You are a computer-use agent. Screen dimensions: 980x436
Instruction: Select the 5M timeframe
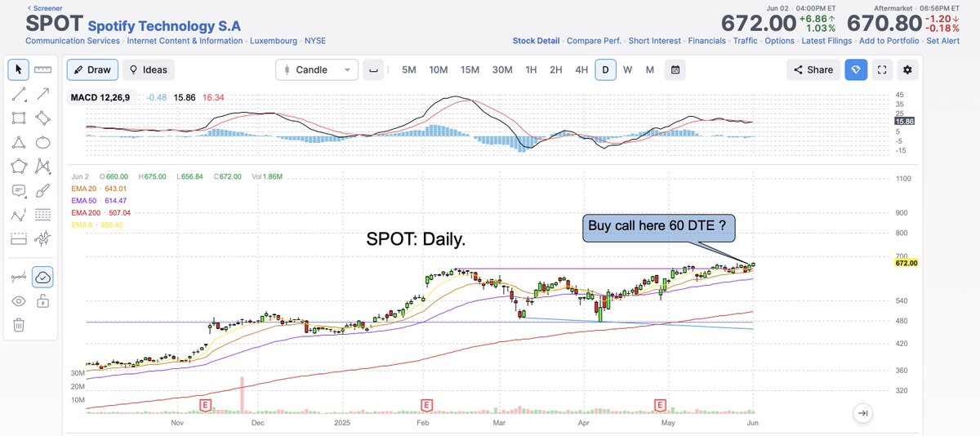pyautogui.click(x=408, y=70)
